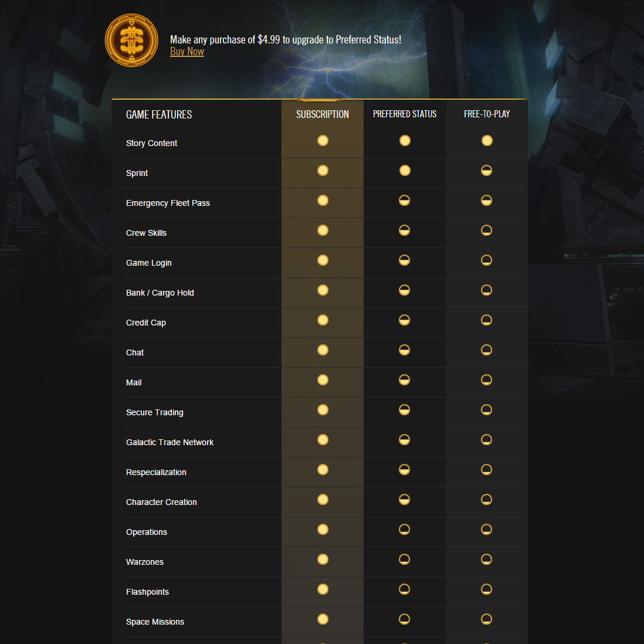
Task: Click the Credit Cap feature label
Action: (146, 323)
